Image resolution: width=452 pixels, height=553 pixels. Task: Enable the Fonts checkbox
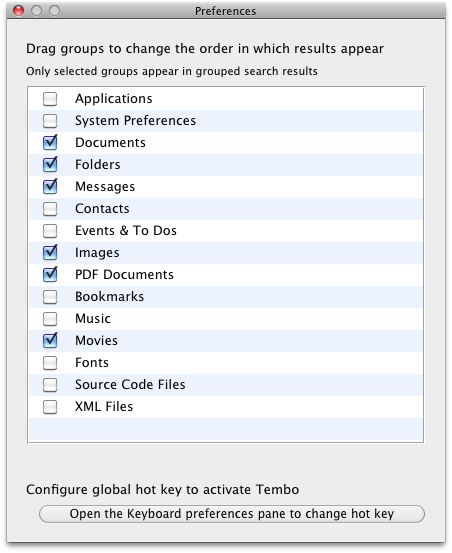point(50,363)
